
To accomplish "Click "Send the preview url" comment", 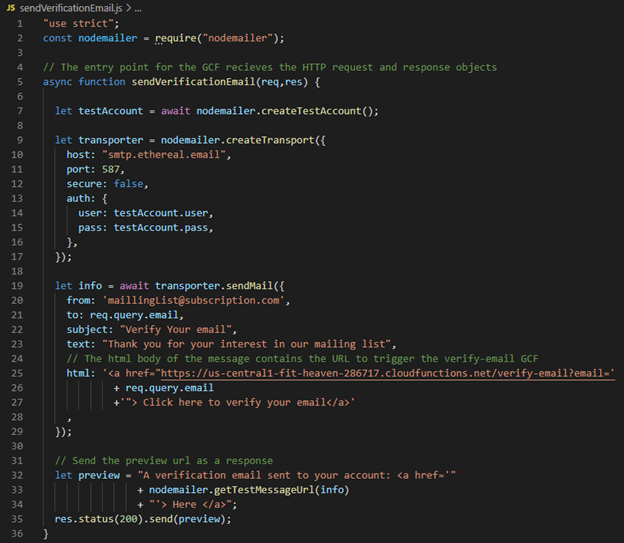I will point(164,461).
